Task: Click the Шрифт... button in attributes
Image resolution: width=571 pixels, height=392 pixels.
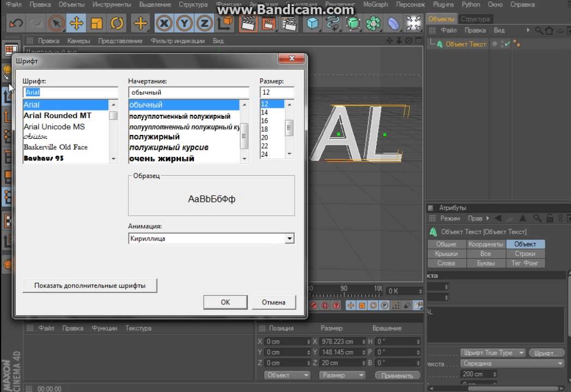Action: (x=546, y=353)
